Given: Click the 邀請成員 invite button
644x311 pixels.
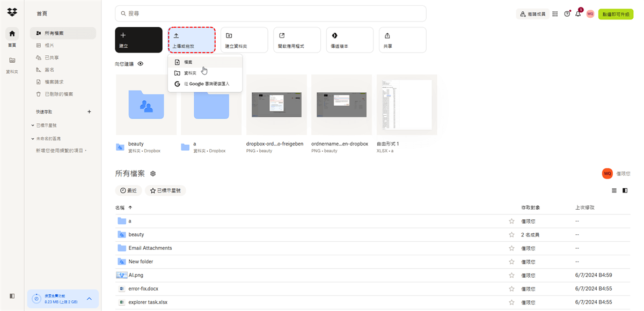Looking at the screenshot, I should pyautogui.click(x=532, y=14).
